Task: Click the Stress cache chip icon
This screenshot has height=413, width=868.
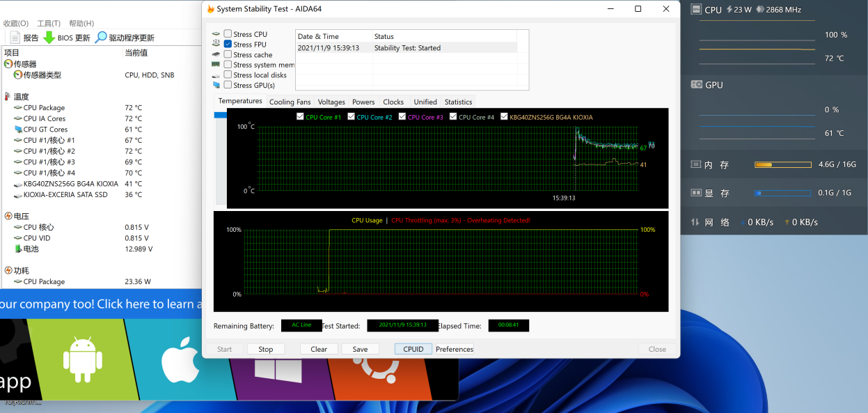Action: (x=216, y=54)
